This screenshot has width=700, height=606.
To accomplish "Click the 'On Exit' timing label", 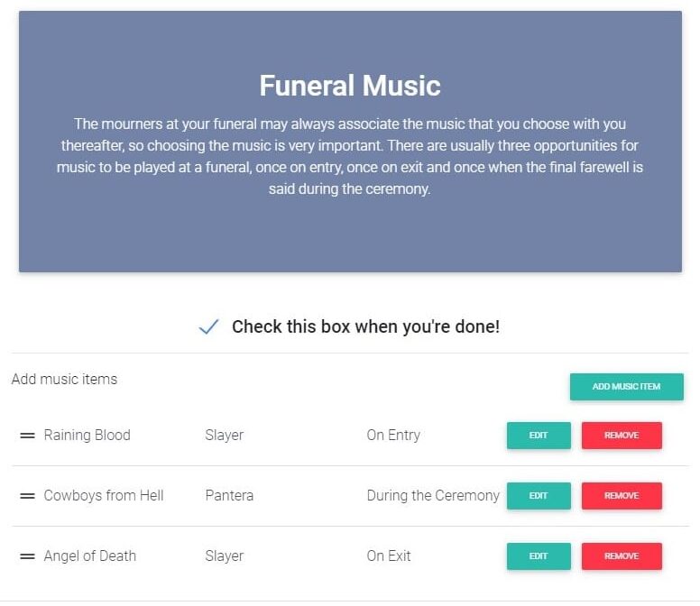I will click(389, 556).
